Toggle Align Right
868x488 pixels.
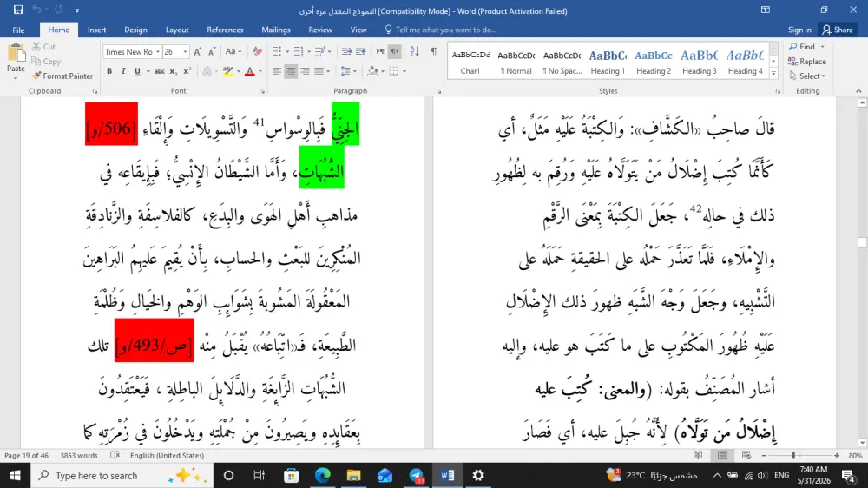305,71
